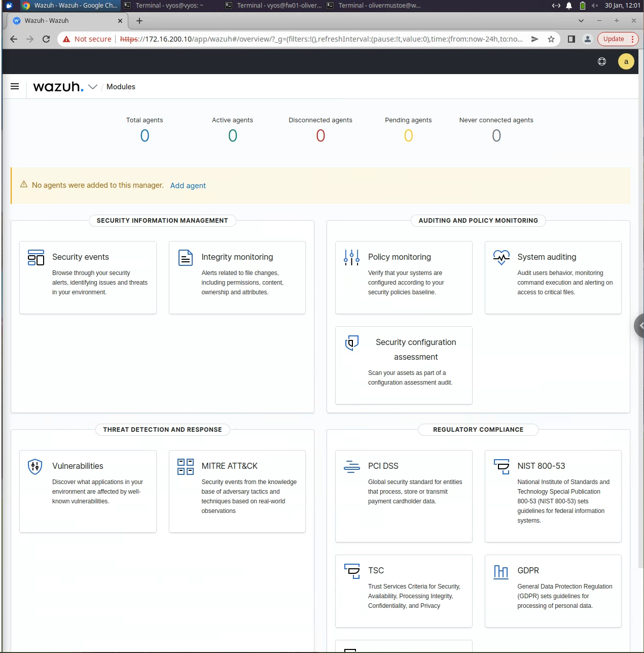Open Security events icon

[36, 257]
